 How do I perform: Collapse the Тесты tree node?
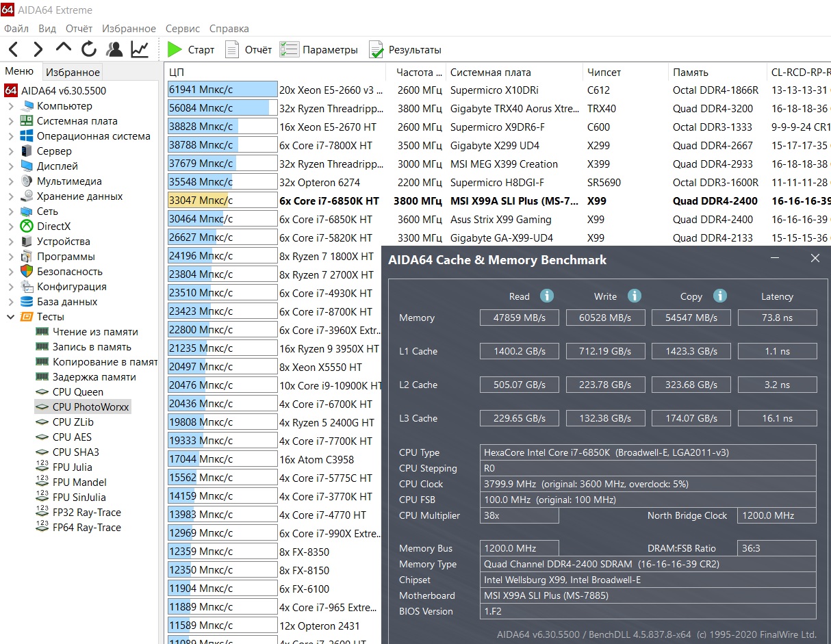click(11, 317)
